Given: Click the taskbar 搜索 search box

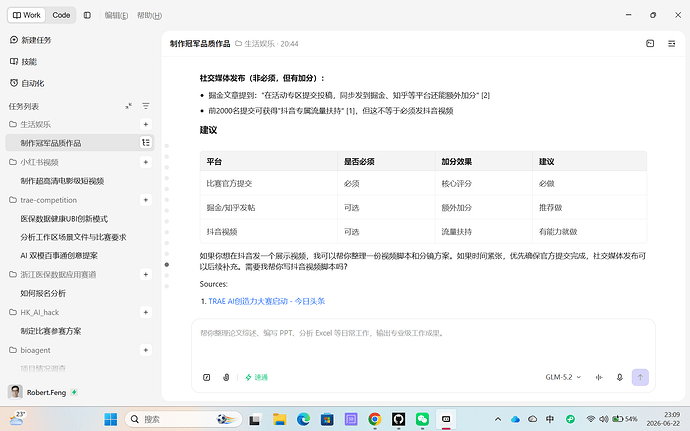Looking at the screenshot, I should [184, 419].
